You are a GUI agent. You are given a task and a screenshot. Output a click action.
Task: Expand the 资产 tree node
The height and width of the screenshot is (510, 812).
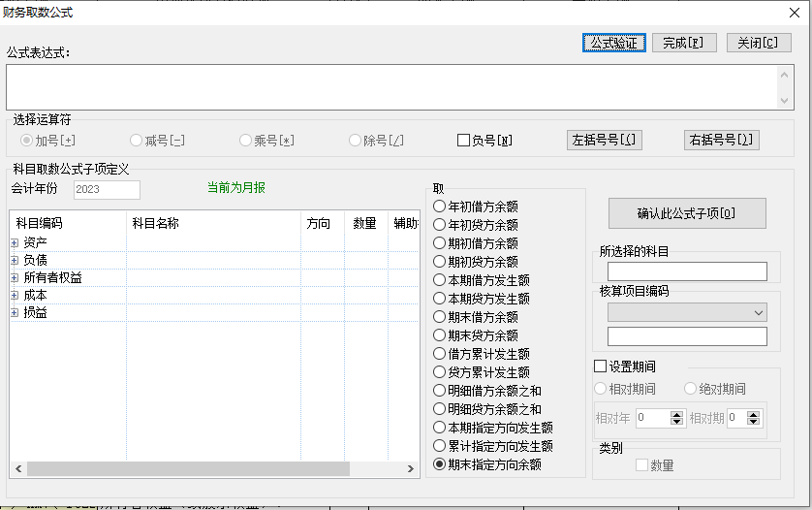[x=15, y=242]
